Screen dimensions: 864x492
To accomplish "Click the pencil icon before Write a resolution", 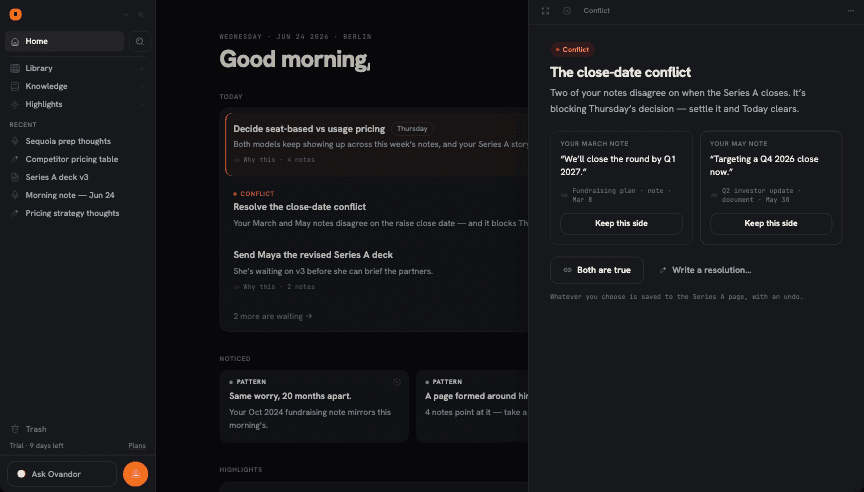I will click(663, 270).
